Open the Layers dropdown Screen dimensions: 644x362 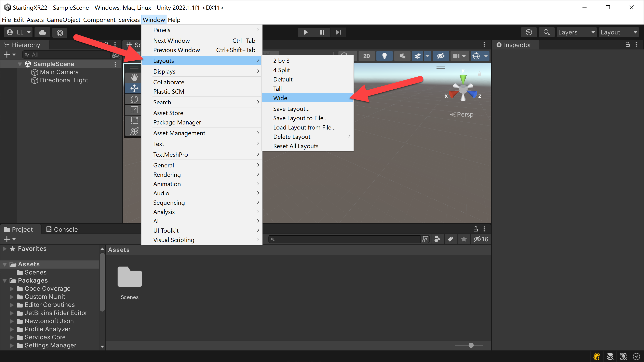click(x=576, y=32)
